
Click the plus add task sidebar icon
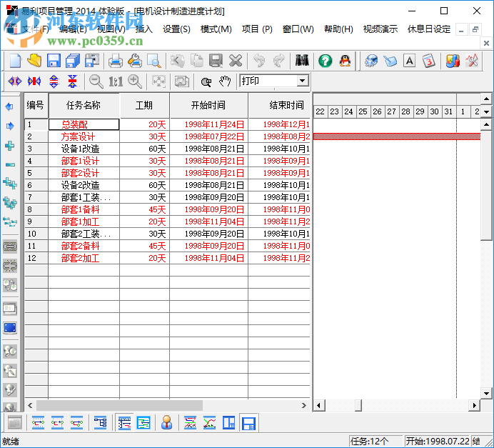tap(9, 146)
